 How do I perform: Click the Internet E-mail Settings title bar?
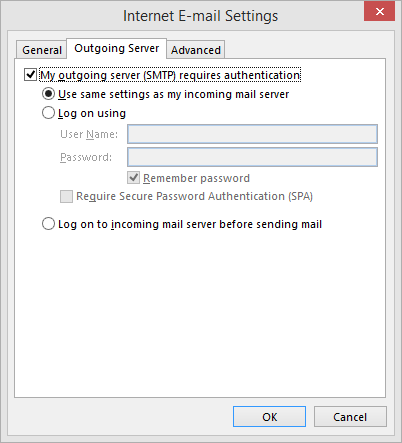[200, 16]
